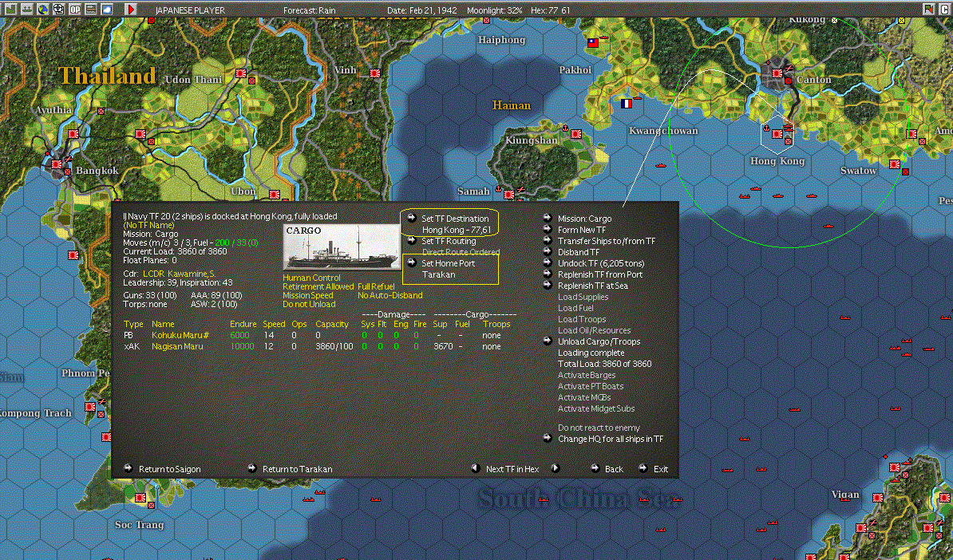Click commander LCDR Kawamine, S.
Image resolution: width=953 pixels, height=560 pixels.
pos(179,274)
